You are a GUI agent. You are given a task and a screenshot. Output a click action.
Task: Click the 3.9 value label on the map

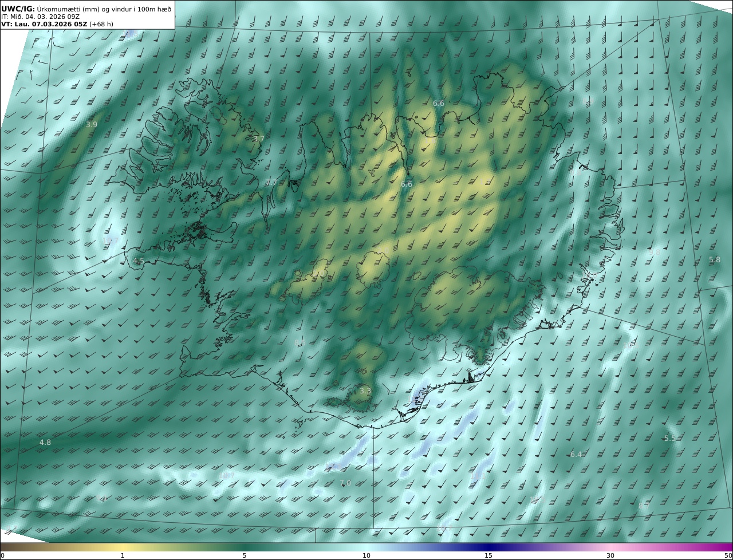coord(92,124)
